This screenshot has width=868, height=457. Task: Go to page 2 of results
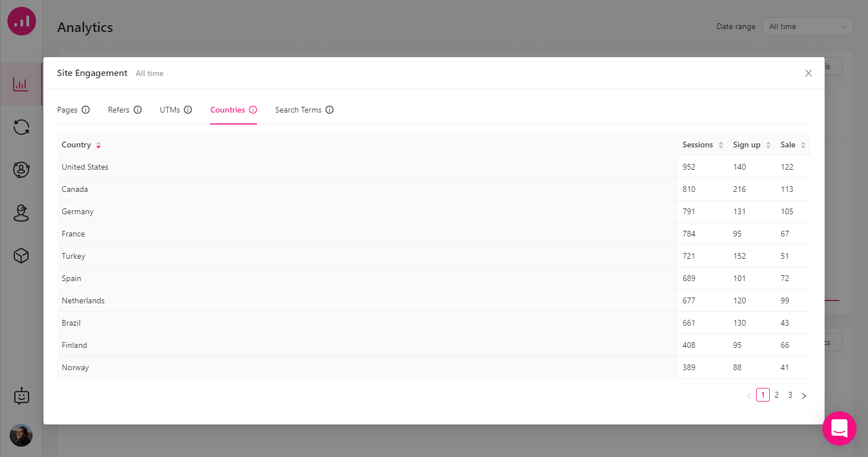coord(777,395)
